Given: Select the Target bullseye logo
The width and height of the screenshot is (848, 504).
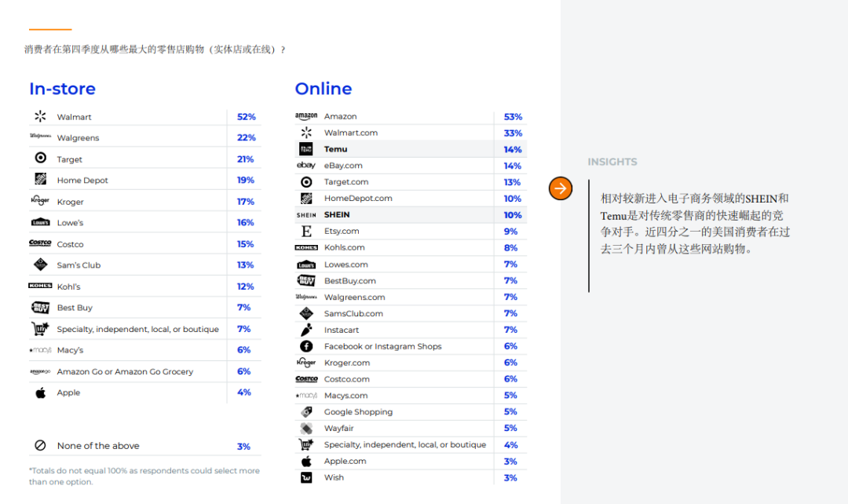Looking at the screenshot, I should pyautogui.click(x=40, y=158).
